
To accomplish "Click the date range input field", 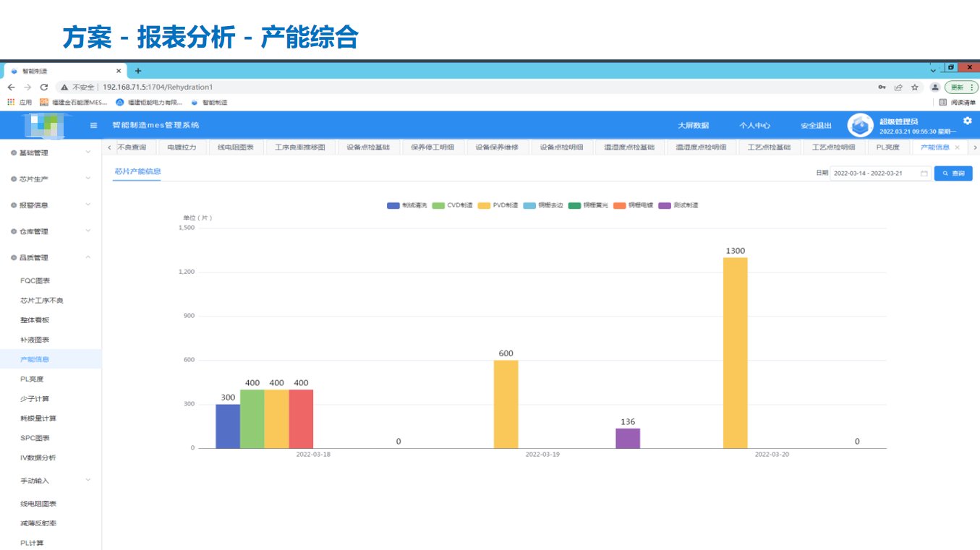I will [x=875, y=173].
